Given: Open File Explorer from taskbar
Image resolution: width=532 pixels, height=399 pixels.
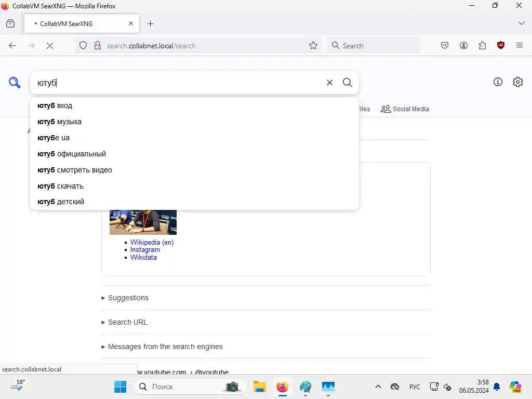Looking at the screenshot, I should tap(260, 387).
